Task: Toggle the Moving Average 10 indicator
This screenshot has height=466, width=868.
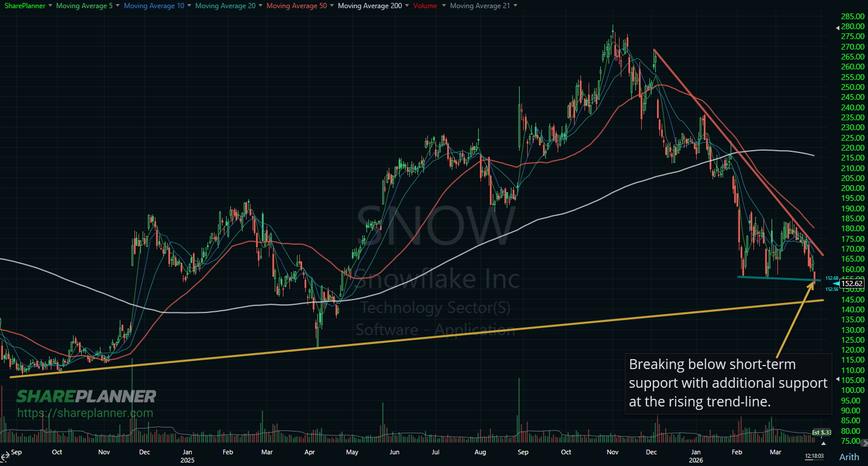Action: coord(154,6)
